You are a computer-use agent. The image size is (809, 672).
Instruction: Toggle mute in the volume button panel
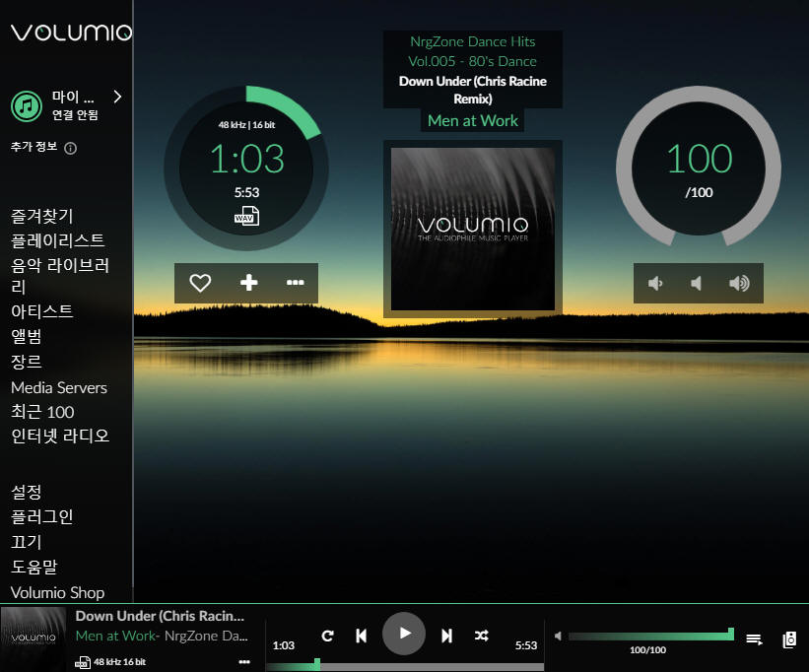[x=696, y=283]
